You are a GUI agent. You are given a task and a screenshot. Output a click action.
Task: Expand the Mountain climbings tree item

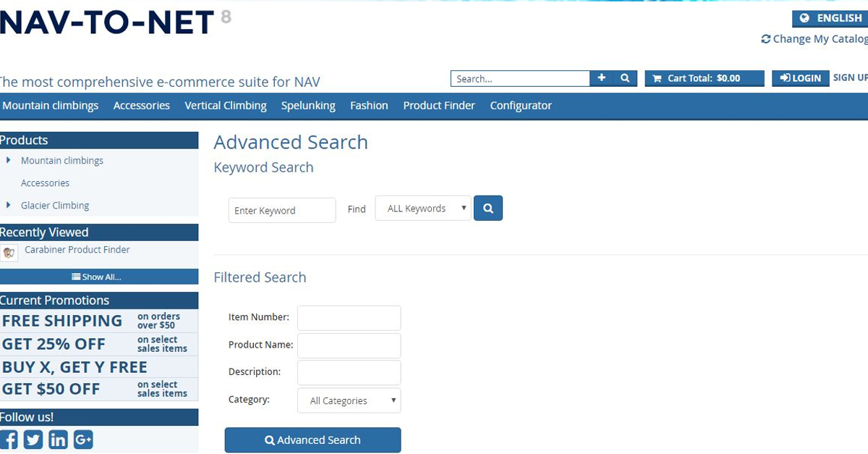[8, 160]
